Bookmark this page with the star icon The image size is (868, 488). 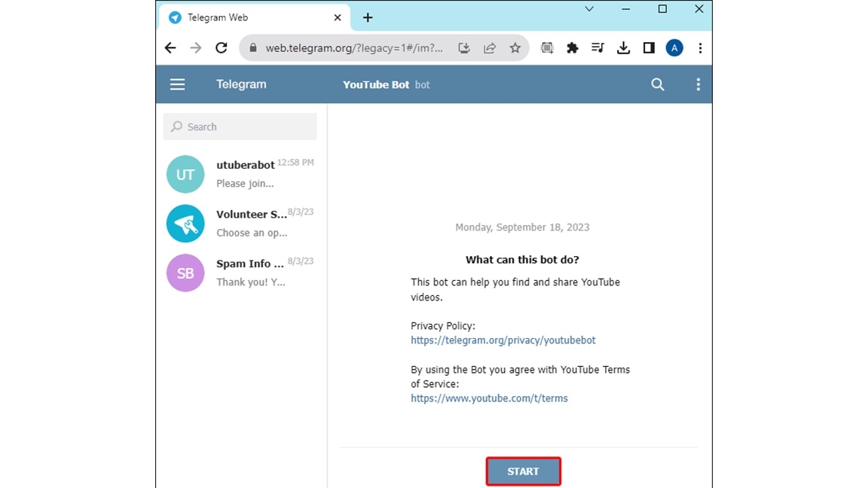coord(515,47)
